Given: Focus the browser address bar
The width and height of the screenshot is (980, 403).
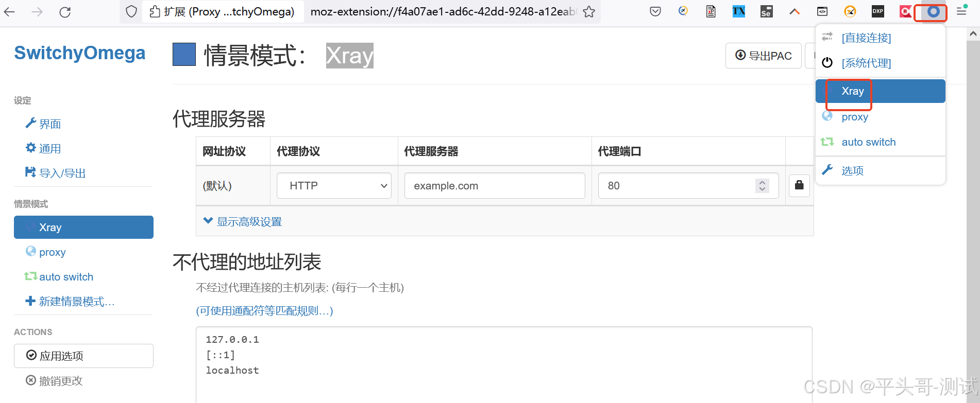Looking at the screenshot, I should point(443,11).
